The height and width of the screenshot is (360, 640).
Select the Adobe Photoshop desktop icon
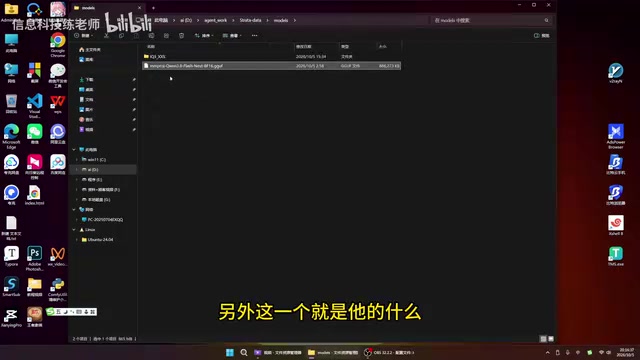[35, 258]
